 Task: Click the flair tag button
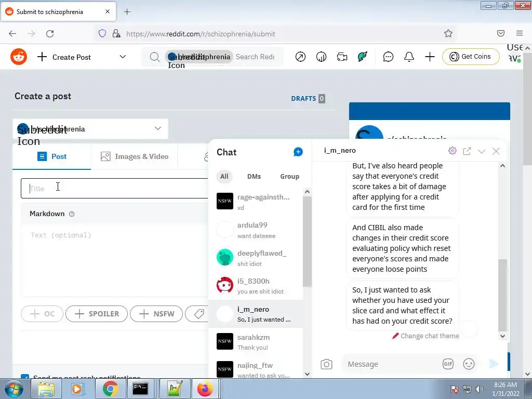pos(197,314)
